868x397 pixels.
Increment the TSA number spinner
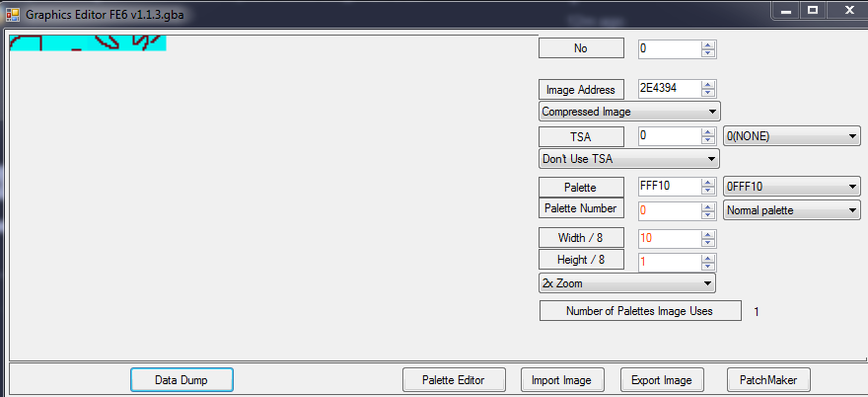point(708,132)
